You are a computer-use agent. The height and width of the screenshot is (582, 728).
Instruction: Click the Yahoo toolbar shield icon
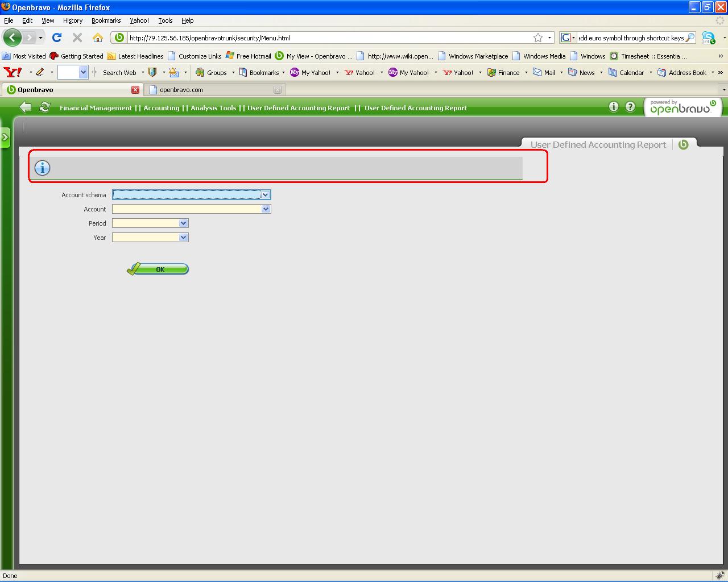152,72
